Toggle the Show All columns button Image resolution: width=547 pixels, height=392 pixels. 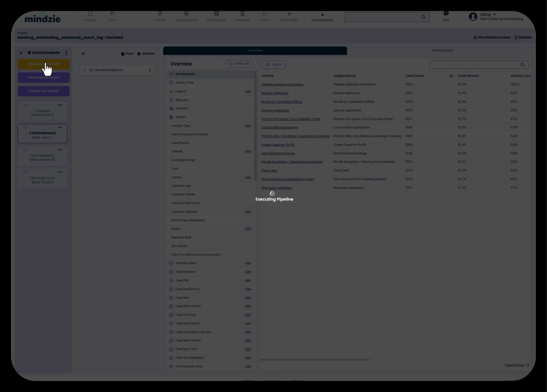(x=239, y=64)
